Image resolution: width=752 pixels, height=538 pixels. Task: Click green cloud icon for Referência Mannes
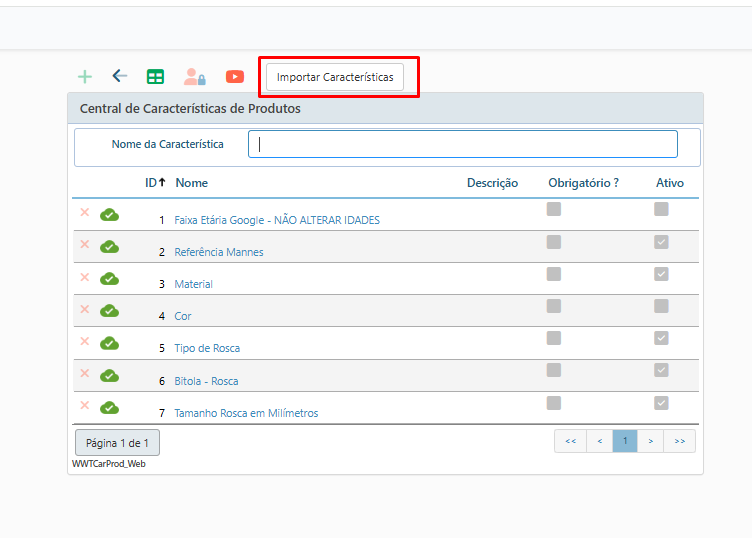coord(109,246)
